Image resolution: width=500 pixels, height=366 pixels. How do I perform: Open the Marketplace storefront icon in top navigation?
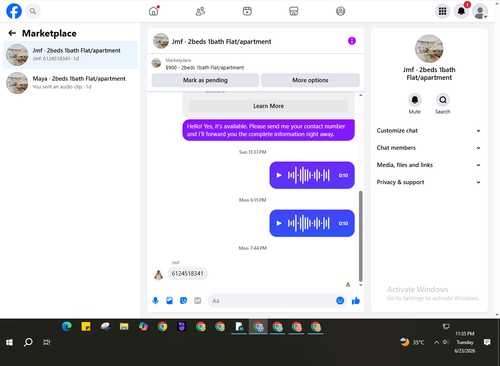(x=294, y=11)
